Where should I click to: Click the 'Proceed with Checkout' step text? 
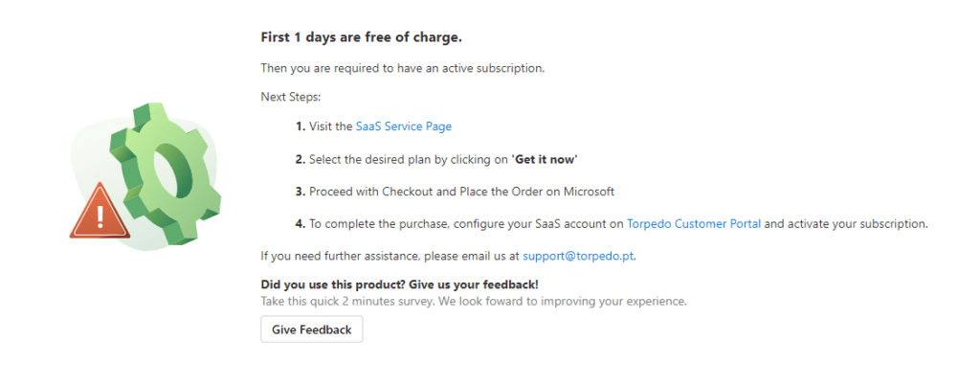(461, 192)
